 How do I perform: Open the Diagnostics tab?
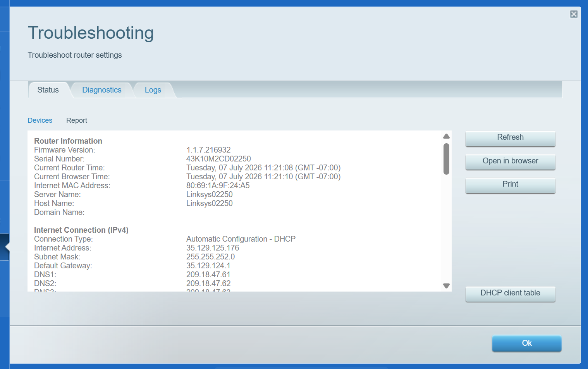pyautogui.click(x=102, y=90)
